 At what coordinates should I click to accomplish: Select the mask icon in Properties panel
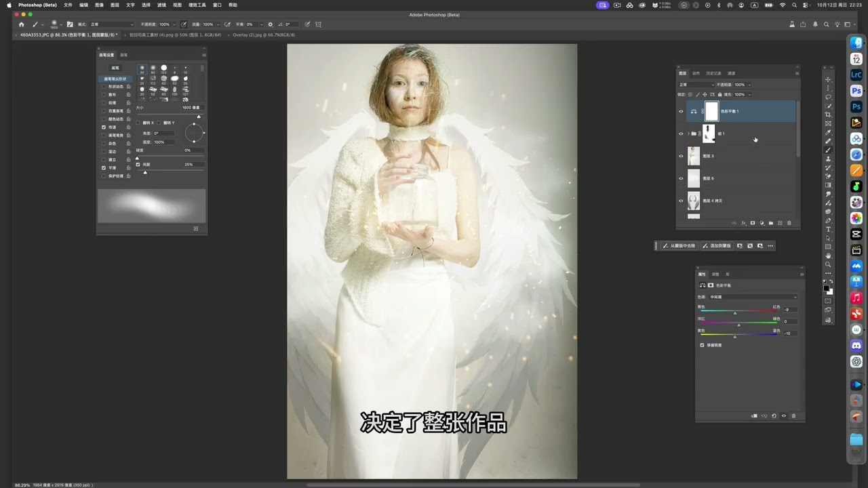click(x=711, y=285)
